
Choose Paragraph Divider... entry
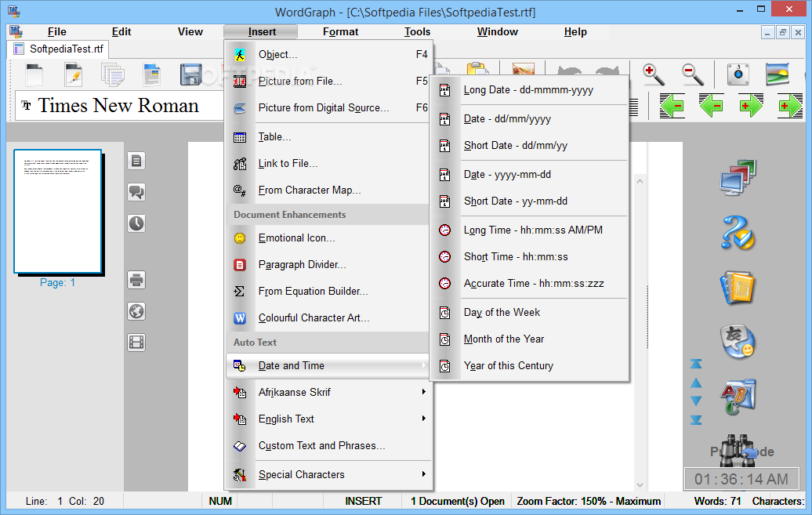click(329, 265)
